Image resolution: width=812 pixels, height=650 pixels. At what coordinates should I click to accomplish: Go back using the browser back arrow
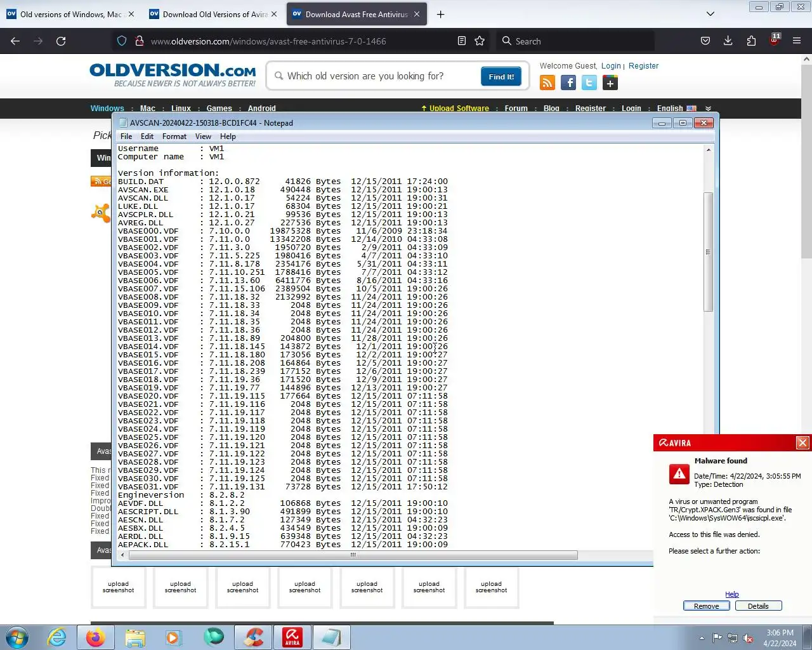pyautogui.click(x=15, y=41)
